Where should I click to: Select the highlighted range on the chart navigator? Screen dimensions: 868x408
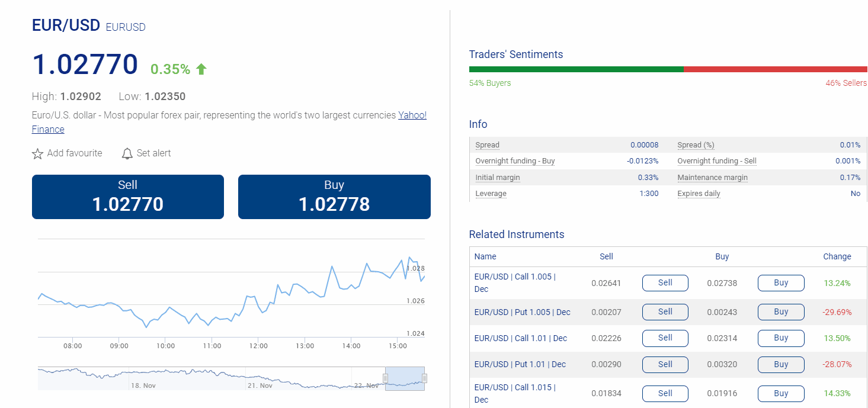(x=405, y=377)
